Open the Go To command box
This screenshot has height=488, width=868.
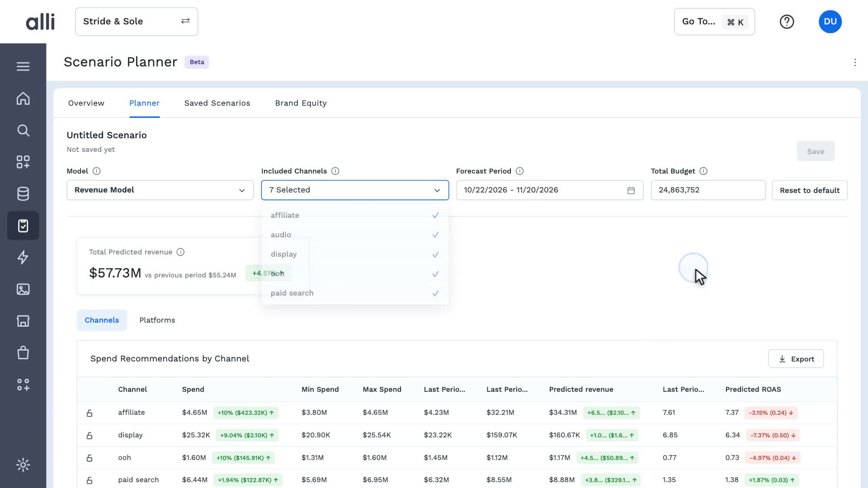pyautogui.click(x=714, y=22)
